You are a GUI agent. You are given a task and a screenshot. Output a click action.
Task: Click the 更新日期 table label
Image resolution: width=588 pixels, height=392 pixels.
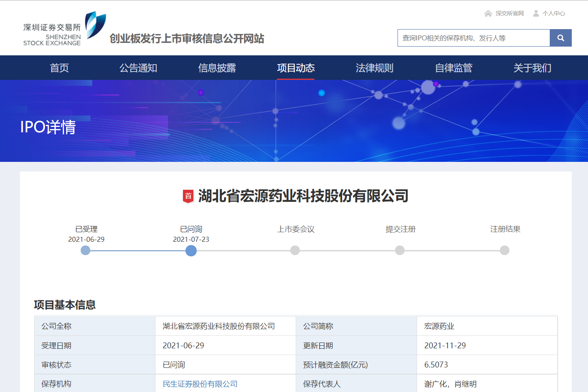318,345
